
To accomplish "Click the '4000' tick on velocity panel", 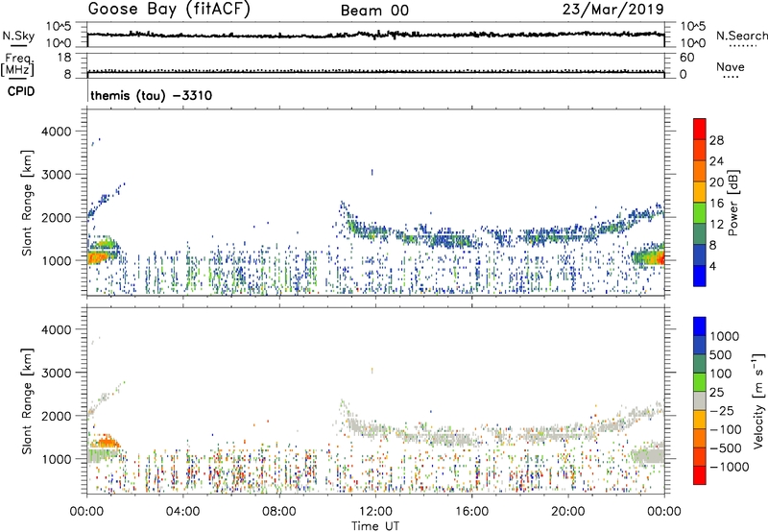I will click(x=57, y=329).
